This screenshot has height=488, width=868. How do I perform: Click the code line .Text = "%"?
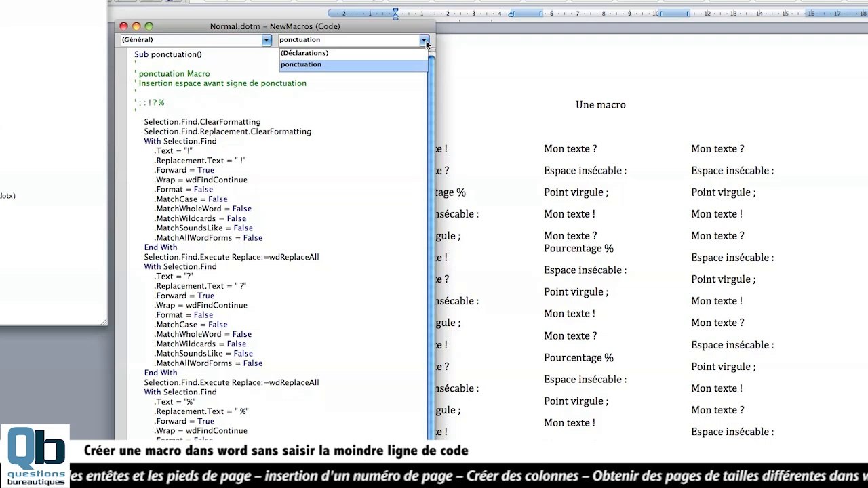click(x=175, y=402)
